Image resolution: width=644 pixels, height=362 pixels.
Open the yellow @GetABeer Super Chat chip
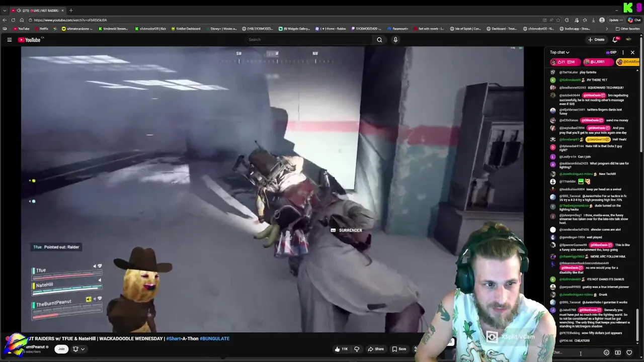(628, 62)
